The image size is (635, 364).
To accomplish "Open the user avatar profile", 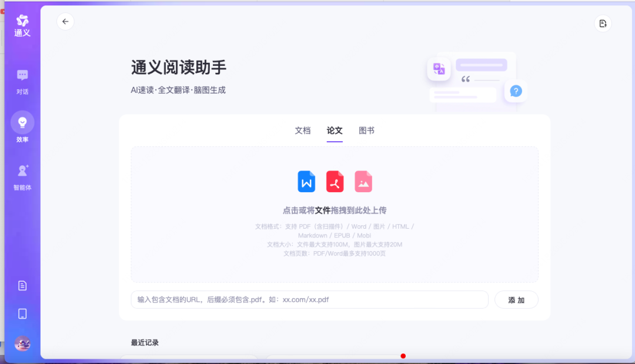I will 22,343.
